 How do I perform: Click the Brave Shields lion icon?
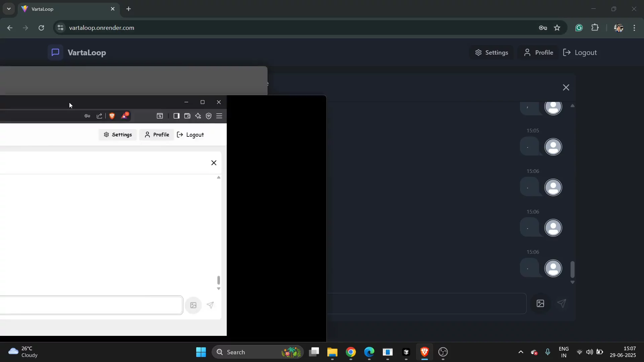[112, 116]
